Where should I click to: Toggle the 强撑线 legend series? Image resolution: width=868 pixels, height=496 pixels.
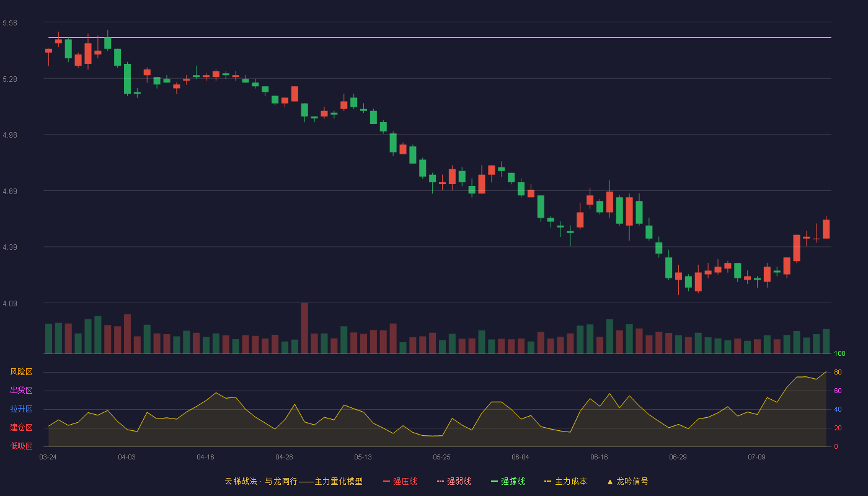(x=508, y=481)
